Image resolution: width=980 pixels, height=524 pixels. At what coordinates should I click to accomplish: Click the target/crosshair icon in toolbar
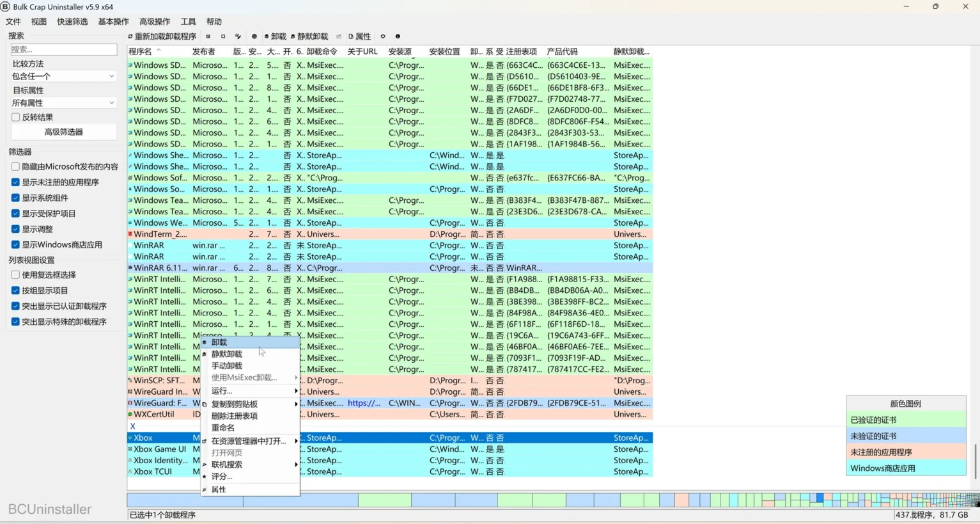254,36
